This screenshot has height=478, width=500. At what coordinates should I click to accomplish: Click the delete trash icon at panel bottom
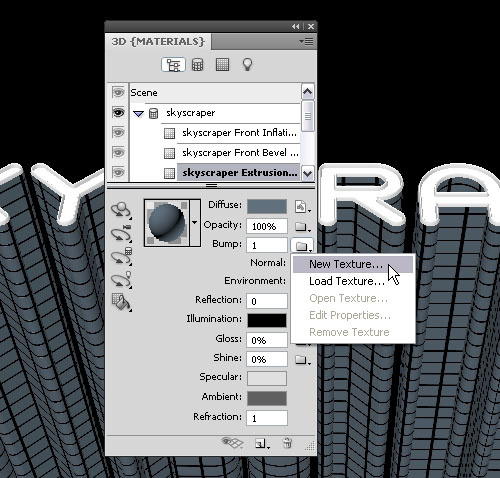point(287,444)
